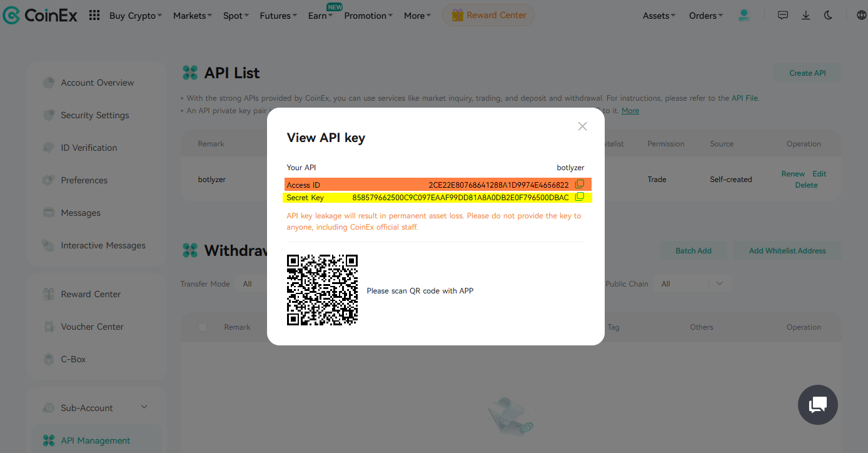Copy the Access ID value
Image resolution: width=868 pixels, height=453 pixels.
pyautogui.click(x=579, y=185)
